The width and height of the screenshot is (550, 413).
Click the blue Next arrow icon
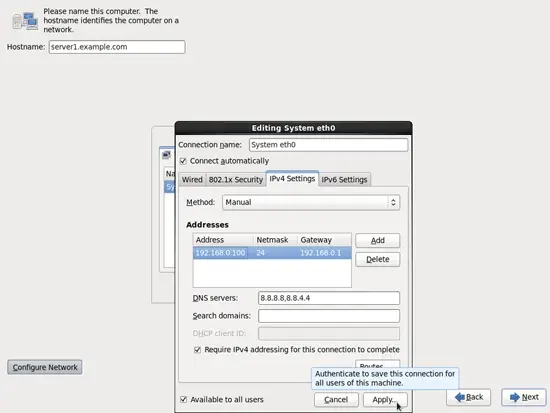point(515,397)
